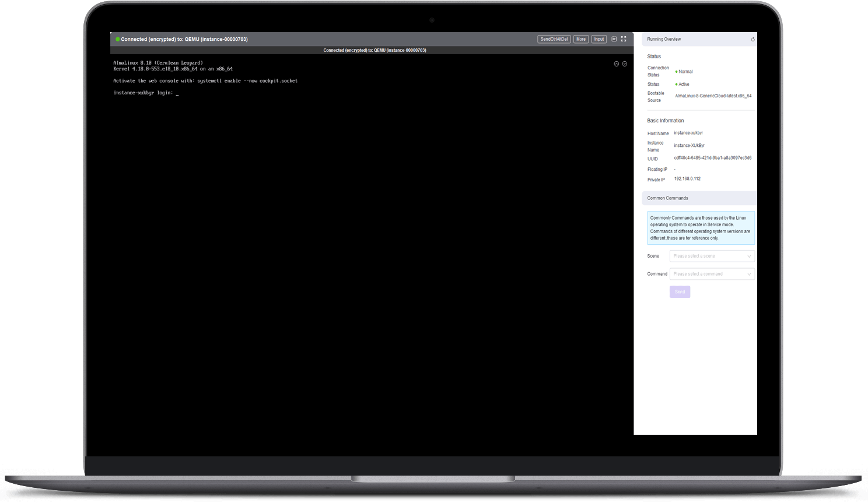Enter fullscreen with the expand icon
Image resolution: width=868 pixels, height=503 pixels.
624,39
